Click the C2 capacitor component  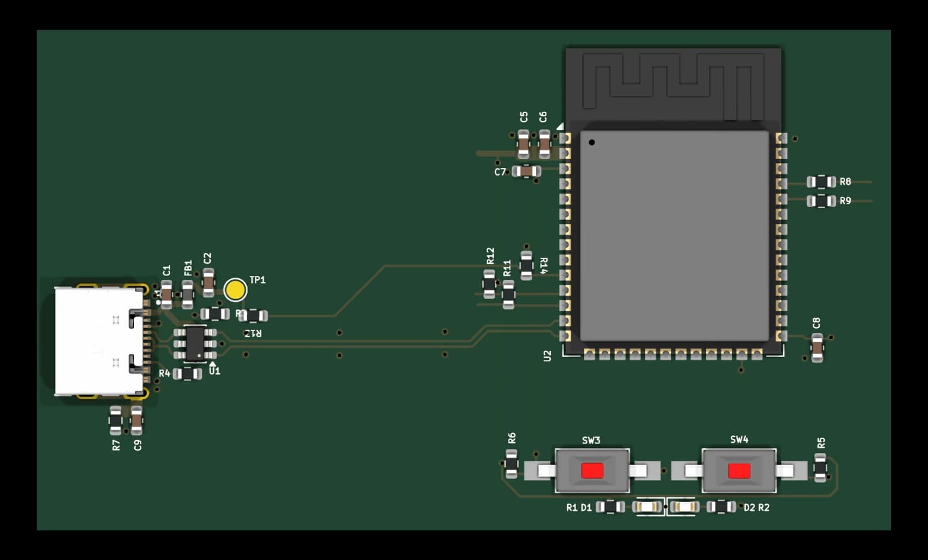coord(208,282)
